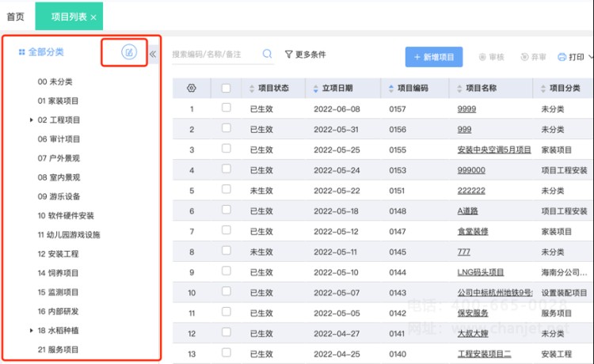Open project link 安装中央空调5月项目
This screenshot has width=594, height=364.
494,150
